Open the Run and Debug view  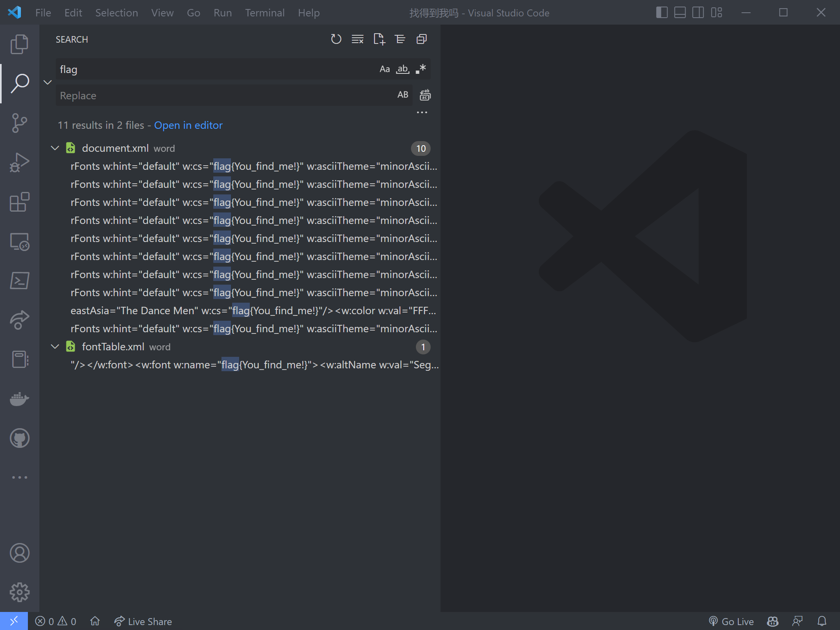point(19,162)
